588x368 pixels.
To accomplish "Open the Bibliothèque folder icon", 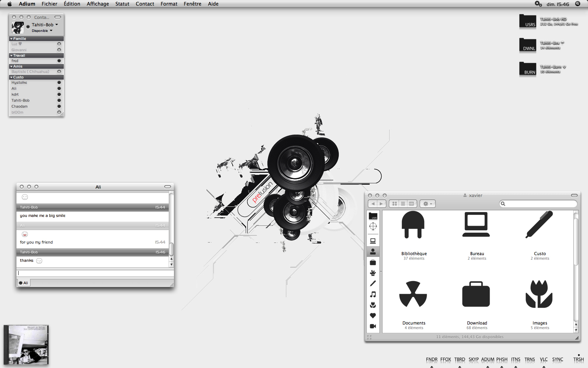I will click(413, 225).
